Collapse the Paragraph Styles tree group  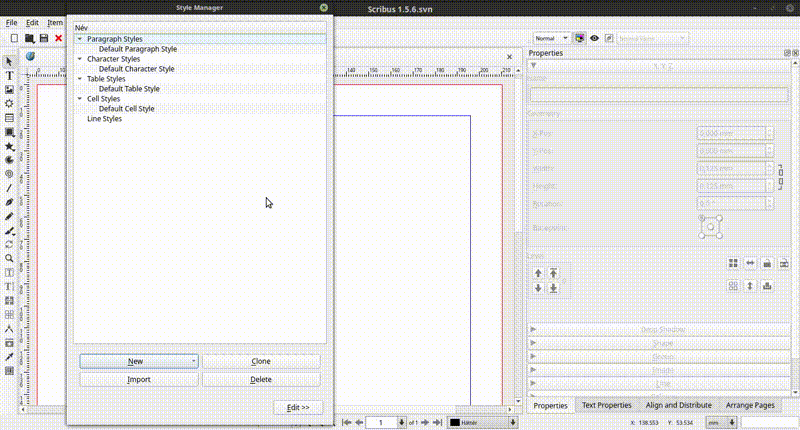pyautogui.click(x=80, y=39)
